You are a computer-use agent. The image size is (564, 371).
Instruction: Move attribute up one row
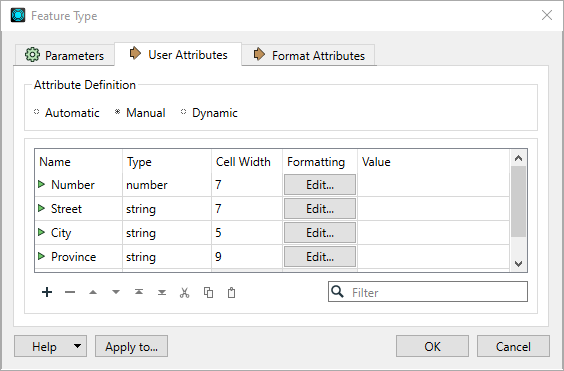(x=93, y=292)
